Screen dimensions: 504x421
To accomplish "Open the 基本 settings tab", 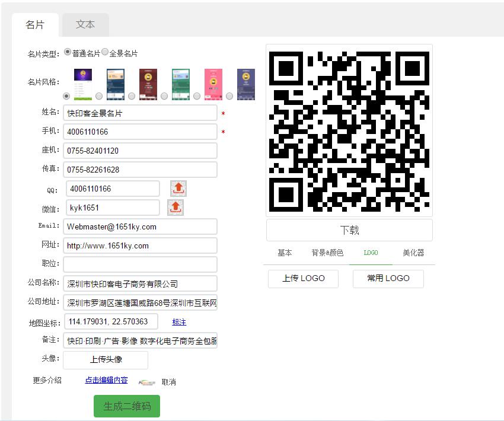I will coord(285,253).
